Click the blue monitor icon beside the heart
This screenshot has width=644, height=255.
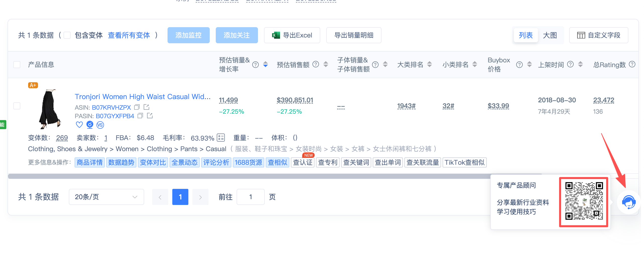pyautogui.click(x=90, y=125)
